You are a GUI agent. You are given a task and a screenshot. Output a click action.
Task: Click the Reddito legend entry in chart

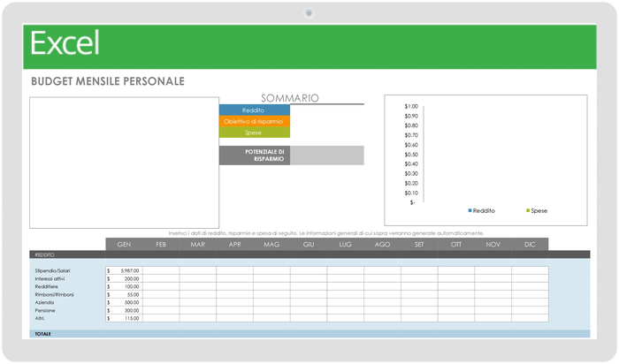pos(481,210)
